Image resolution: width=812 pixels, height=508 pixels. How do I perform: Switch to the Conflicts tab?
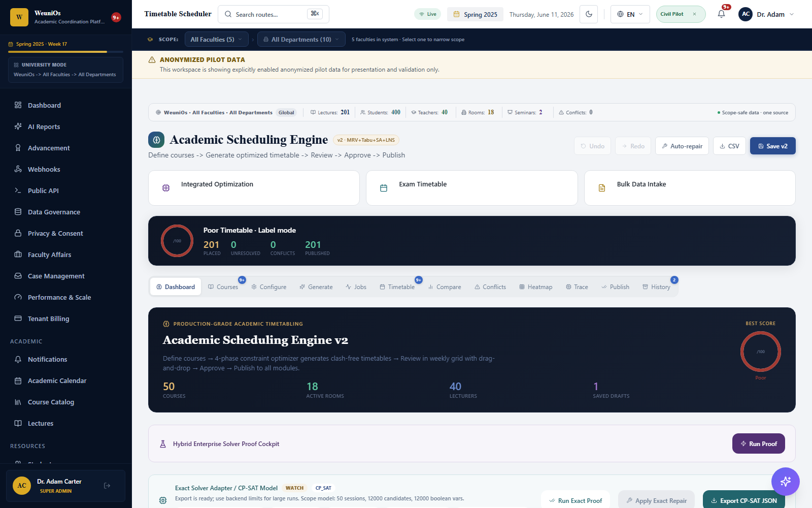tap(490, 287)
